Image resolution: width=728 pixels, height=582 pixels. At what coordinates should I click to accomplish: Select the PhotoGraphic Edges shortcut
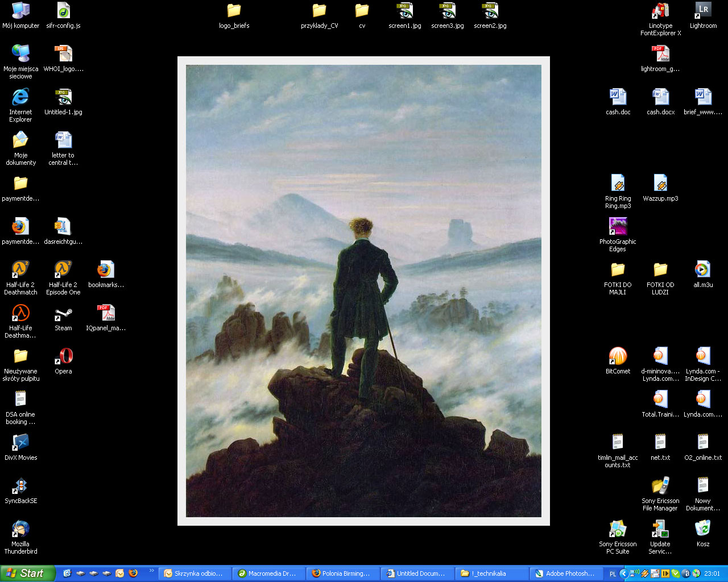618,227
